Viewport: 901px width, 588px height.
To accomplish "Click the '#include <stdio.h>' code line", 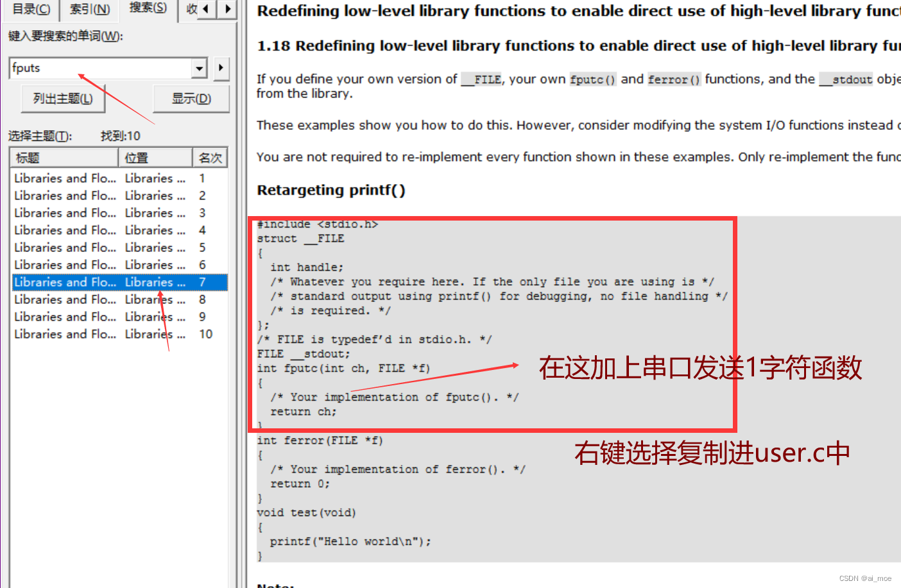I will (x=318, y=224).
